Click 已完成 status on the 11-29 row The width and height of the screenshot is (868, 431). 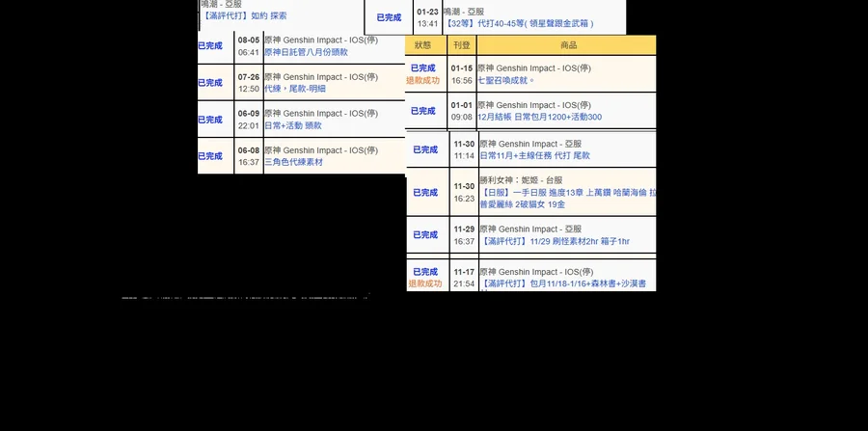[424, 234]
